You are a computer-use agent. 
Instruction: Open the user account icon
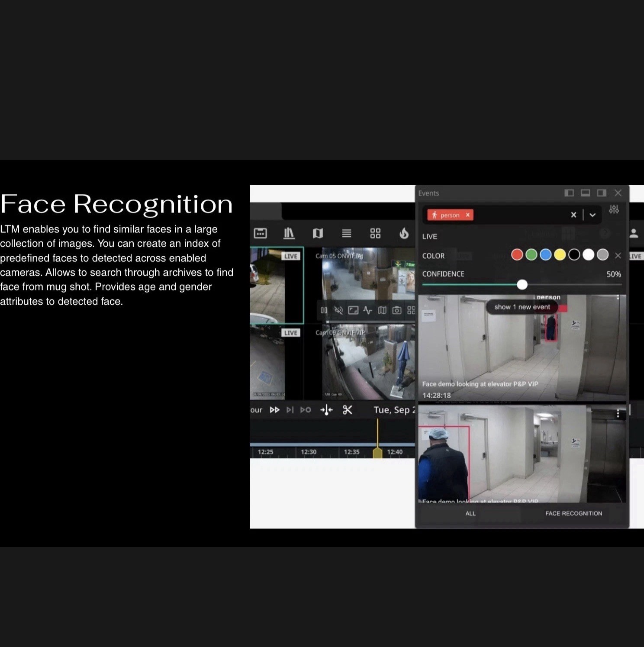point(634,234)
